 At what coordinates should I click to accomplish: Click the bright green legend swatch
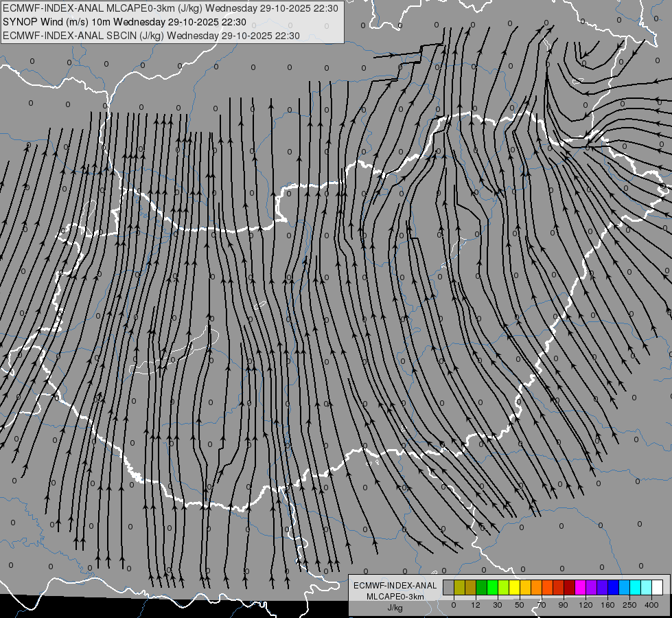pyautogui.click(x=493, y=587)
